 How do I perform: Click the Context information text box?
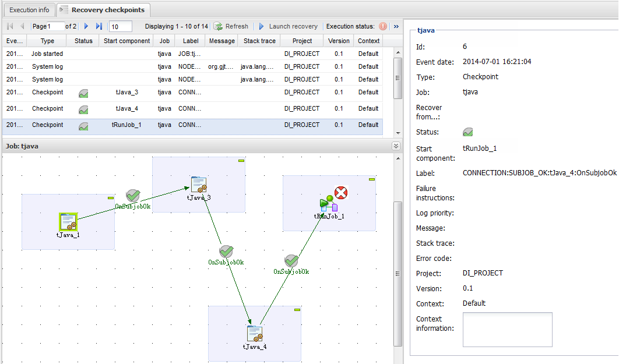tap(507, 330)
